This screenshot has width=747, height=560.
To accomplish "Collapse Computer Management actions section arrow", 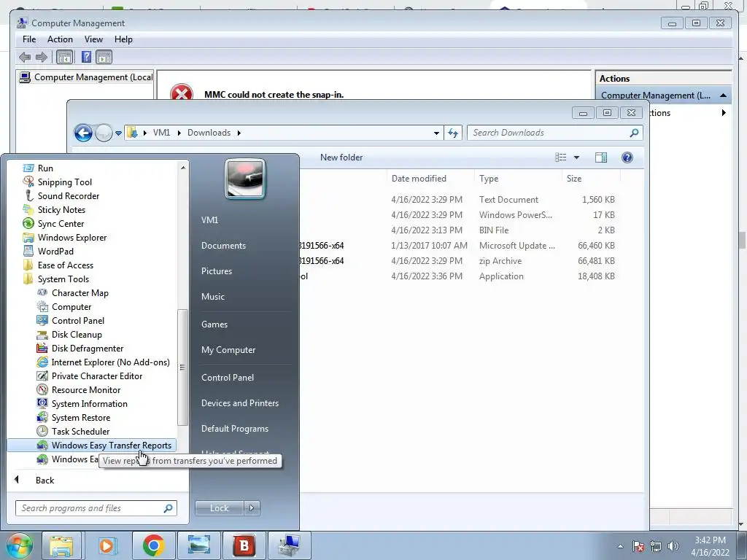I will [x=723, y=96].
